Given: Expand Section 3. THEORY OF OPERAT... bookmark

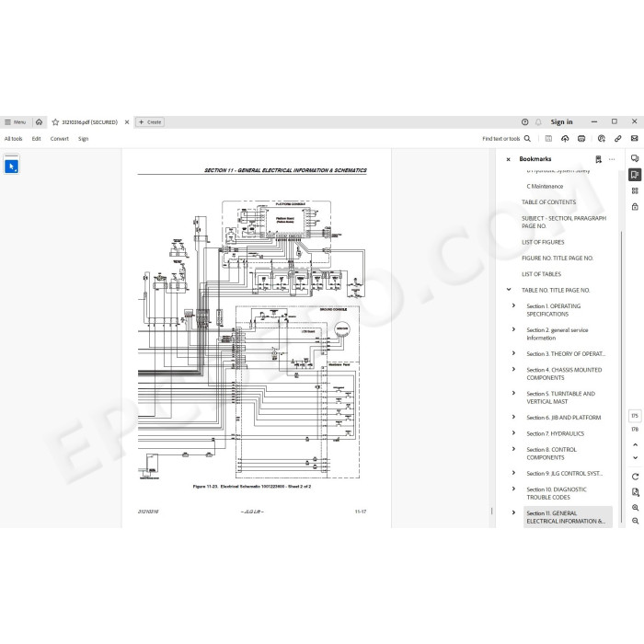Looking at the screenshot, I should coord(513,353).
